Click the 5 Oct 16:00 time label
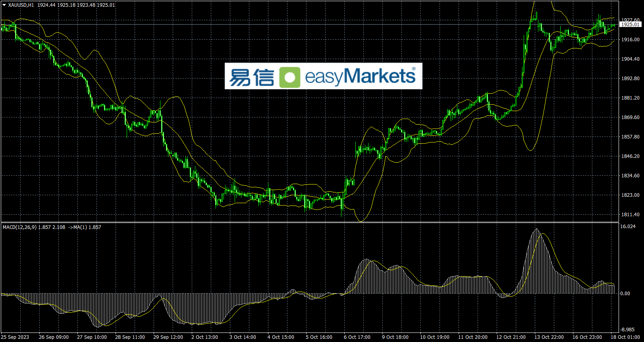 pyautogui.click(x=319, y=337)
